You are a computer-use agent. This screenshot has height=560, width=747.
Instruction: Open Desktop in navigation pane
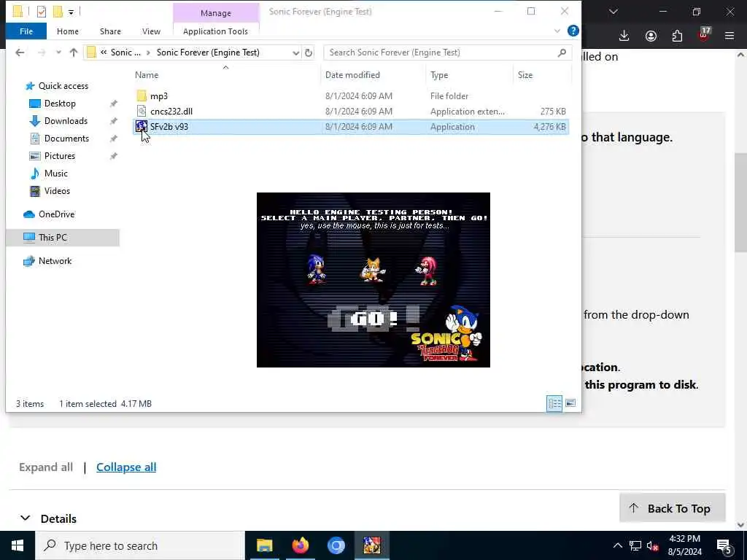point(60,104)
